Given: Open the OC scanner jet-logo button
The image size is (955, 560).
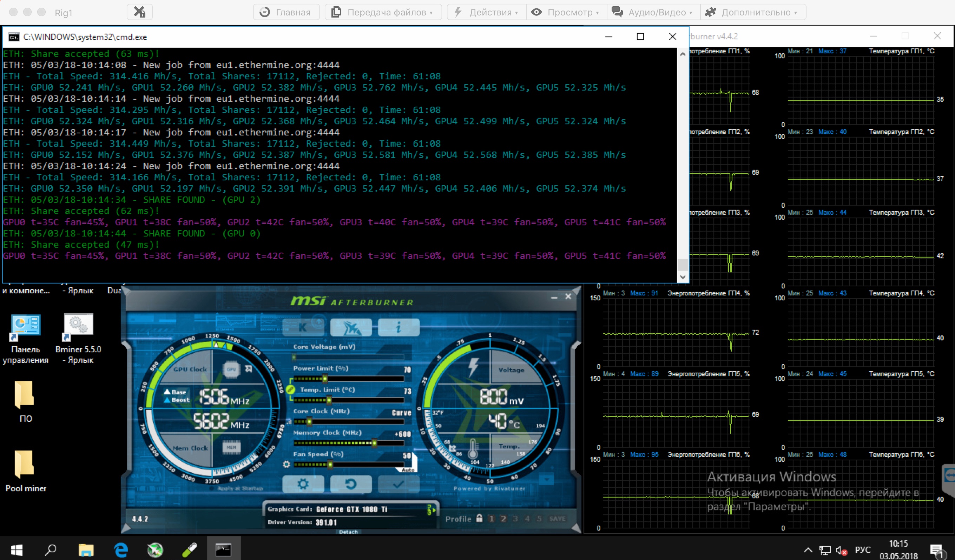Looking at the screenshot, I should tap(351, 327).
